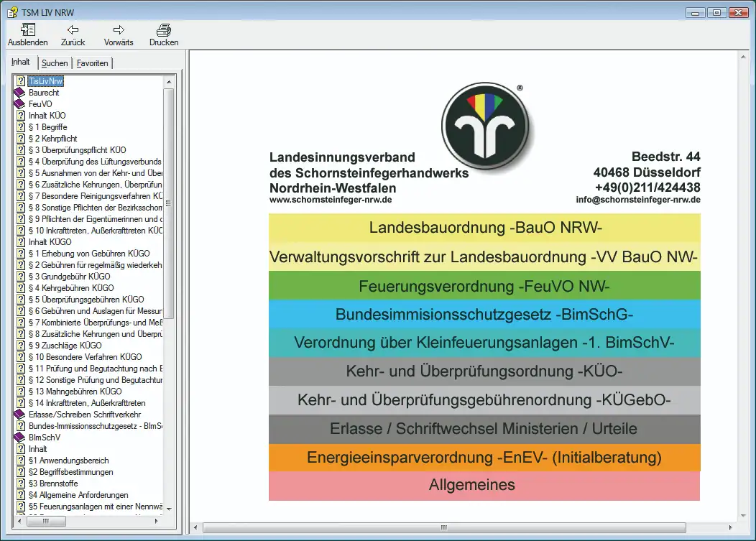Click the FeuVO book icon in tree
The width and height of the screenshot is (756, 541).
[20, 104]
